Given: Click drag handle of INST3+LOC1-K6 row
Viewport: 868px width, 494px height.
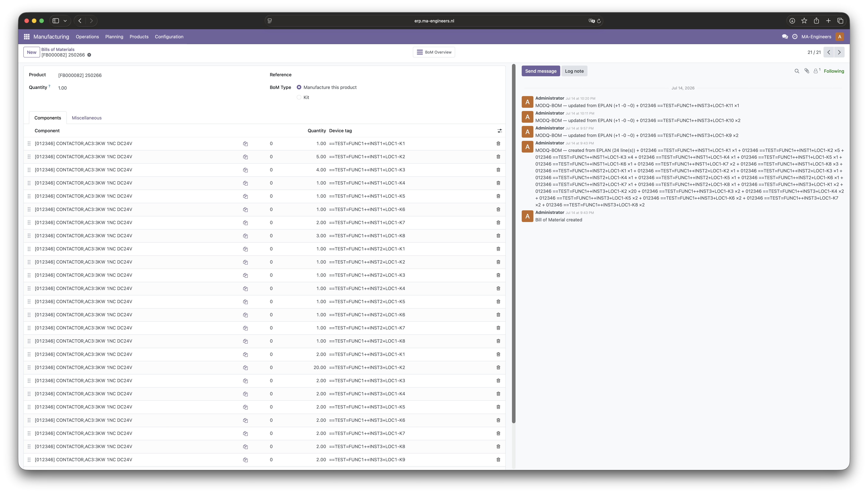Looking at the screenshot, I should (x=29, y=420).
